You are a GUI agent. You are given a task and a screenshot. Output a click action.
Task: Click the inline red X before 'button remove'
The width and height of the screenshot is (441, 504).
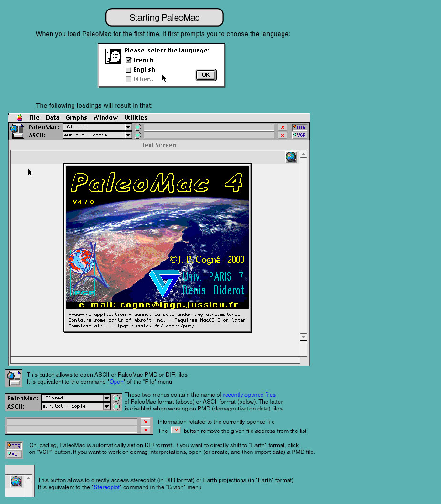click(176, 430)
